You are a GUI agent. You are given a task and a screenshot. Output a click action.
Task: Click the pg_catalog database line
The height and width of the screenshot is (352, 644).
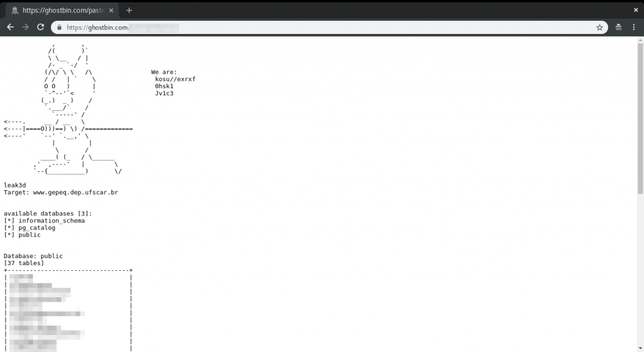point(30,228)
